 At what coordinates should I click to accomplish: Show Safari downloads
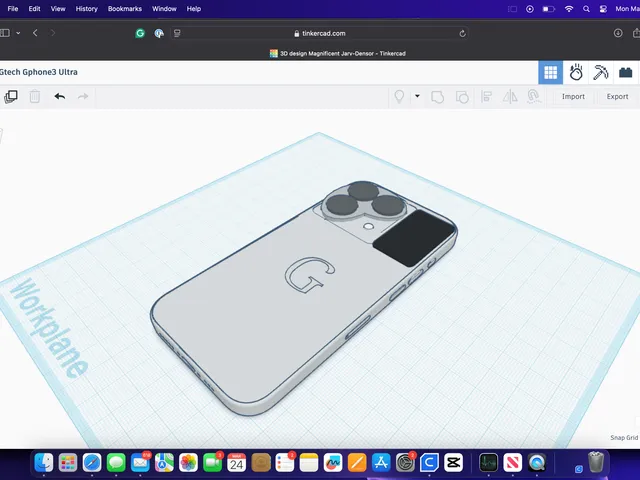(618, 33)
